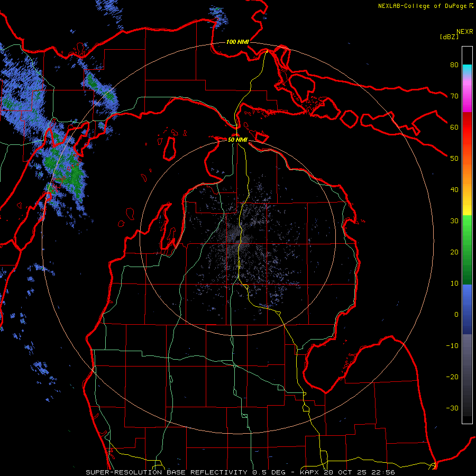This screenshot has width=476, height=476.
Task: Click the 50 dBZ scale value
Action: (454, 159)
